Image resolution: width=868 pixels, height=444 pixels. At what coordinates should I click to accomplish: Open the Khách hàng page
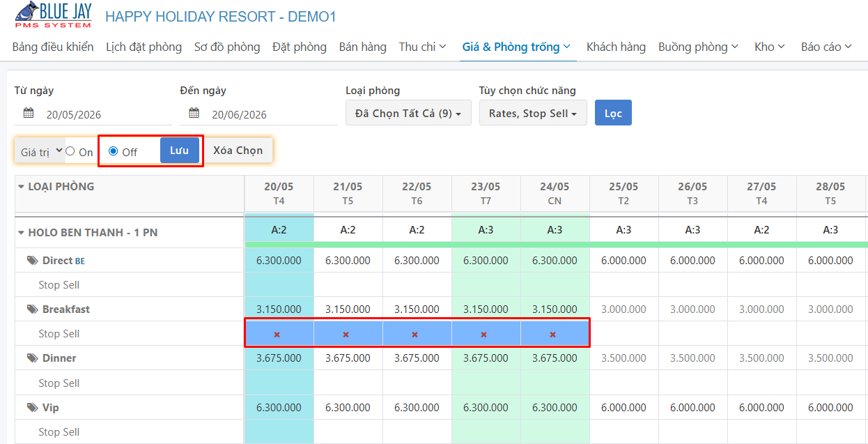pos(616,47)
